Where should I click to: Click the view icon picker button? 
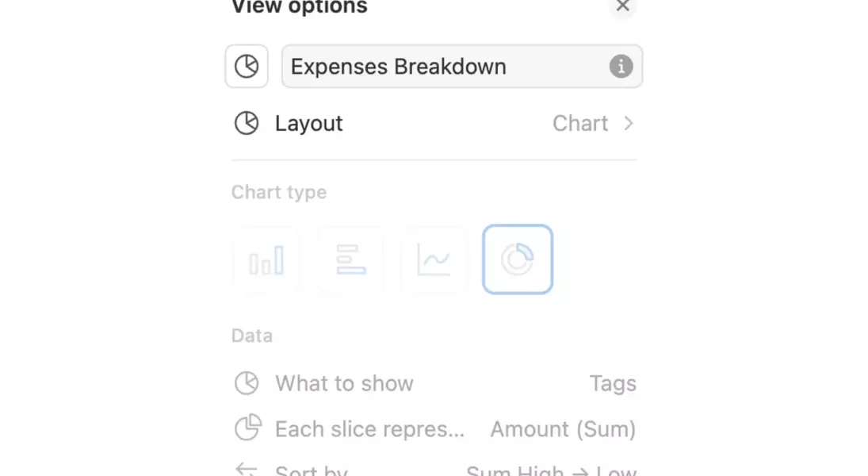[247, 67]
